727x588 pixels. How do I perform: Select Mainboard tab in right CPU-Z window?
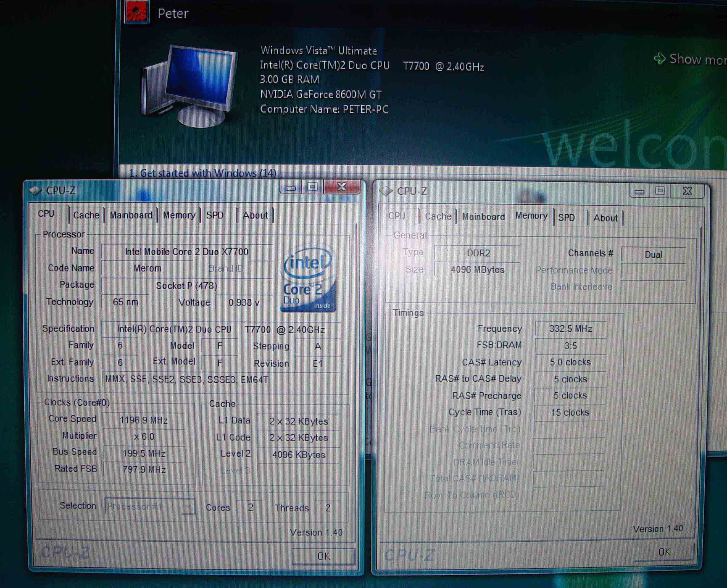(484, 217)
